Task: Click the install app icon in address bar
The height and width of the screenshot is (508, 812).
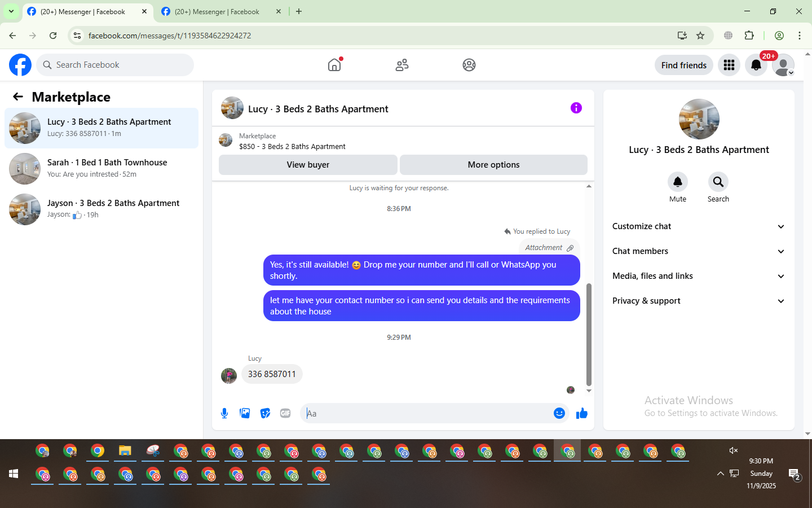Action: coord(682,36)
